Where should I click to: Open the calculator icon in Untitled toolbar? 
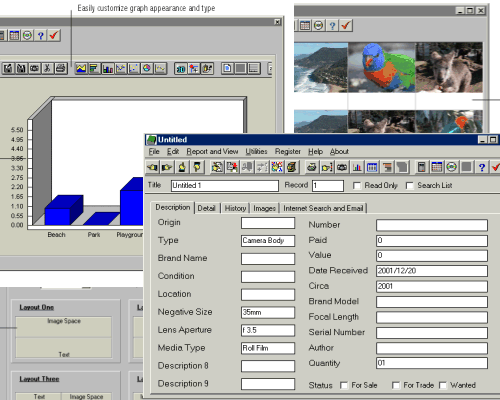coord(421,167)
